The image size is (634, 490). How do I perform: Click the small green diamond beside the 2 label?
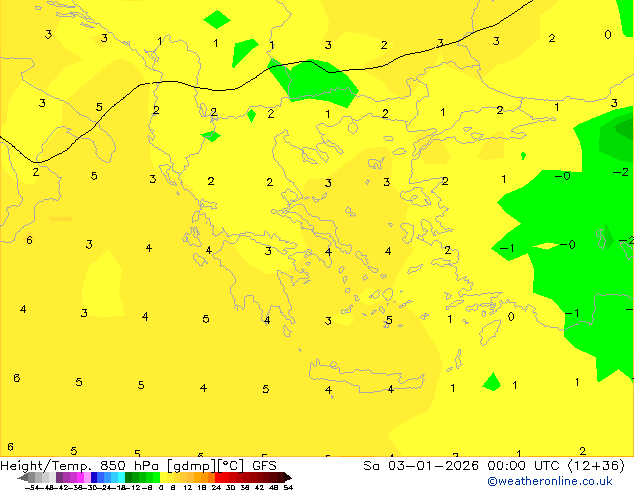click(251, 116)
